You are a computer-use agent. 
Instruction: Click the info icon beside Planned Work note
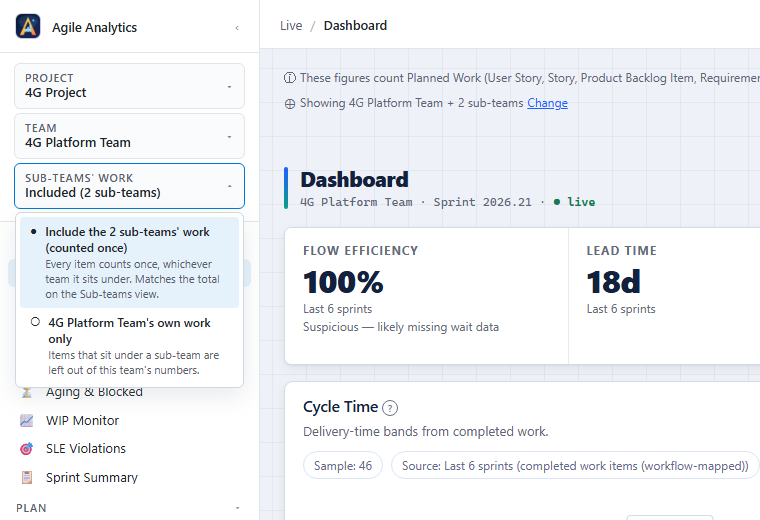(290, 78)
